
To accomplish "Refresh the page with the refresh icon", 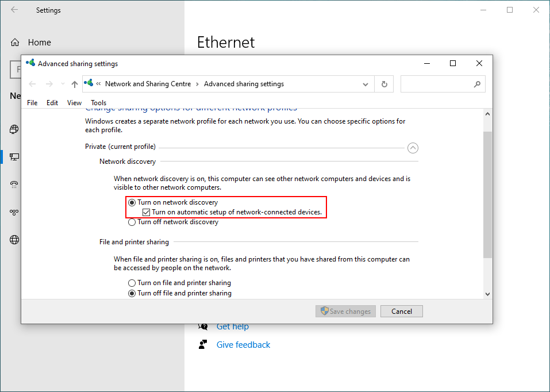I will [x=384, y=83].
